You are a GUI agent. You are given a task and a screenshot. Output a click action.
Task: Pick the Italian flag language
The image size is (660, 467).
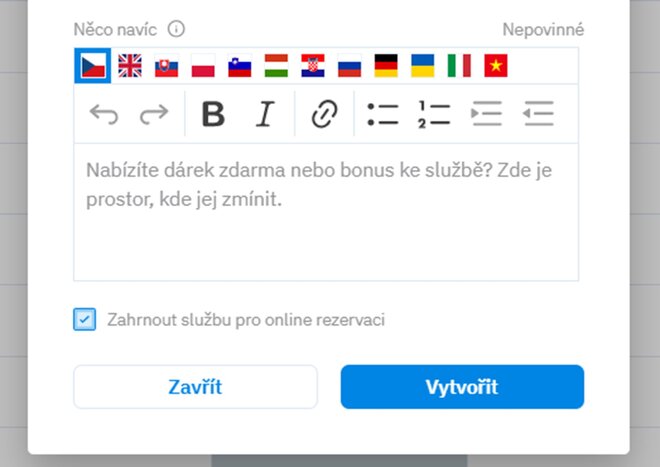click(459, 66)
